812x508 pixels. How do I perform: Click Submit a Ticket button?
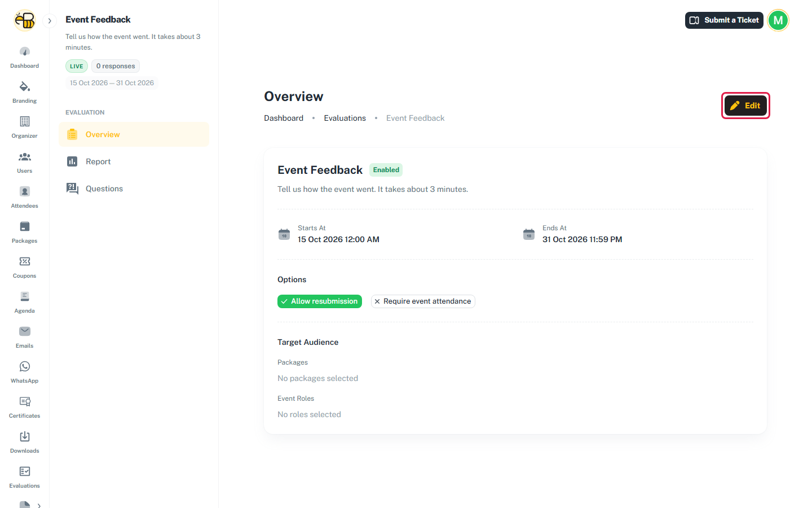point(724,20)
